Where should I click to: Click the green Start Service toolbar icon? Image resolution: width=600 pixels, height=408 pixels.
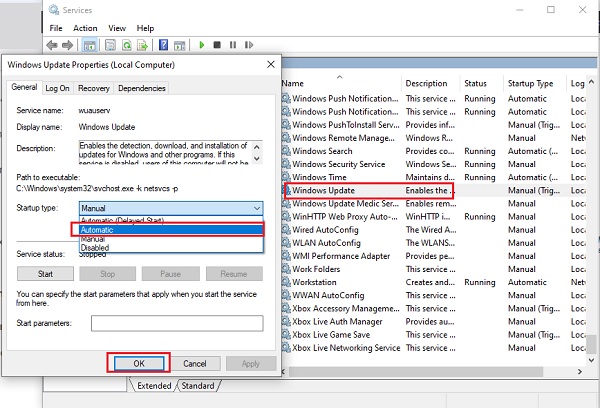(x=202, y=45)
